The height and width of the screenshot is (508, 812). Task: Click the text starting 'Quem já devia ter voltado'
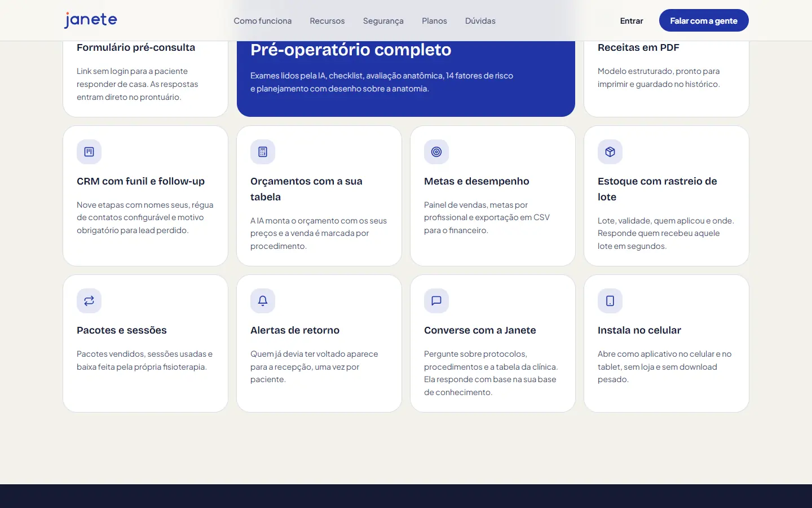314,366
